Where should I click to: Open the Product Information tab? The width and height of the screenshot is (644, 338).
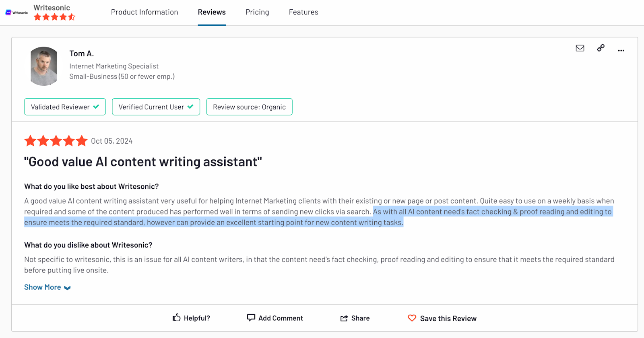click(144, 12)
